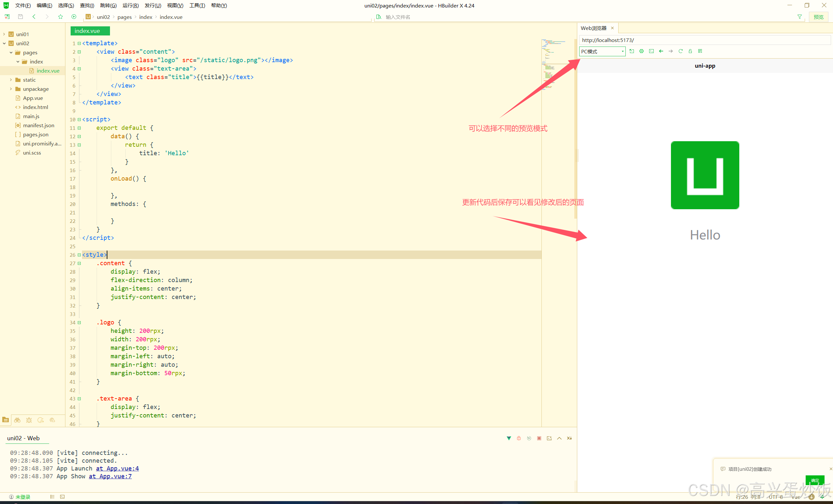Click the localhost URL address field
This screenshot has width=833, height=504.
point(703,40)
